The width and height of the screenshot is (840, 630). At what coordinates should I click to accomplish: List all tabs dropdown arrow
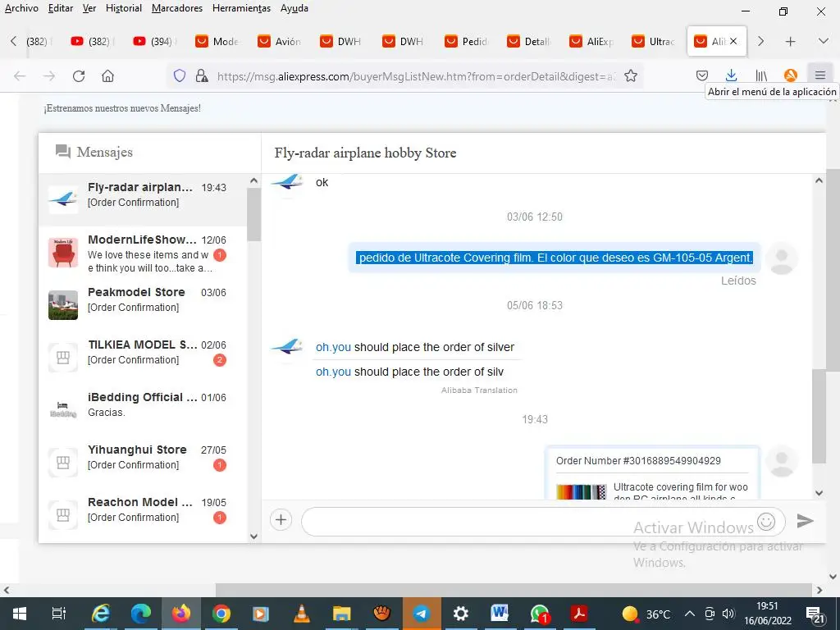click(x=824, y=41)
